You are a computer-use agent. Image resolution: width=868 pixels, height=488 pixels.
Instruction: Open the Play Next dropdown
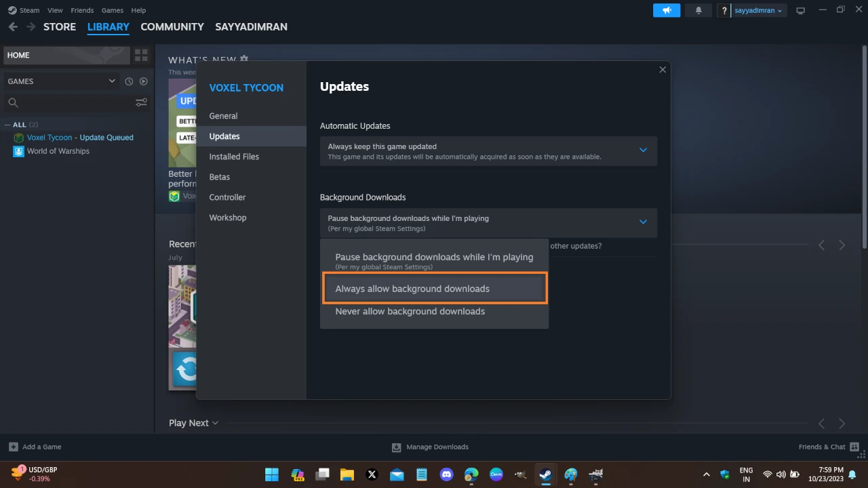194,423
